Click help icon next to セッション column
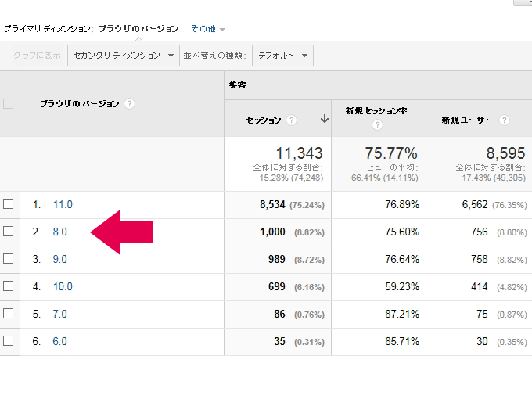 pos(291,120)
